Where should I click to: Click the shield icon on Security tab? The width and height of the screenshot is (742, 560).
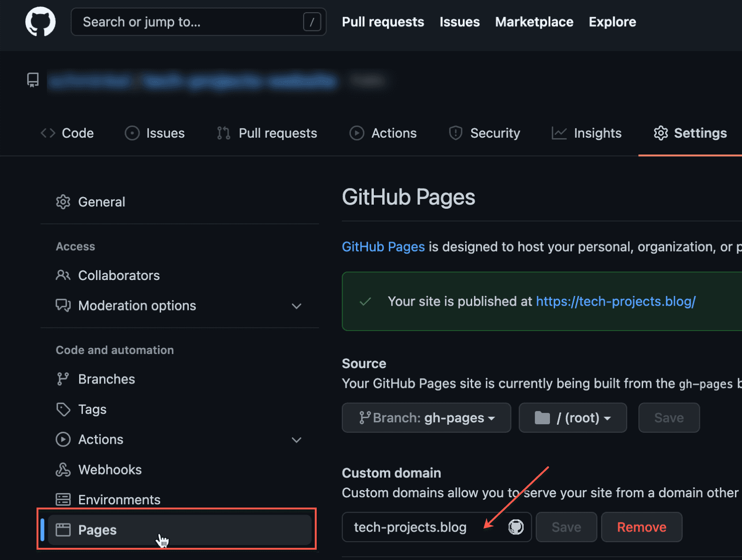click(x=455, y=133)
